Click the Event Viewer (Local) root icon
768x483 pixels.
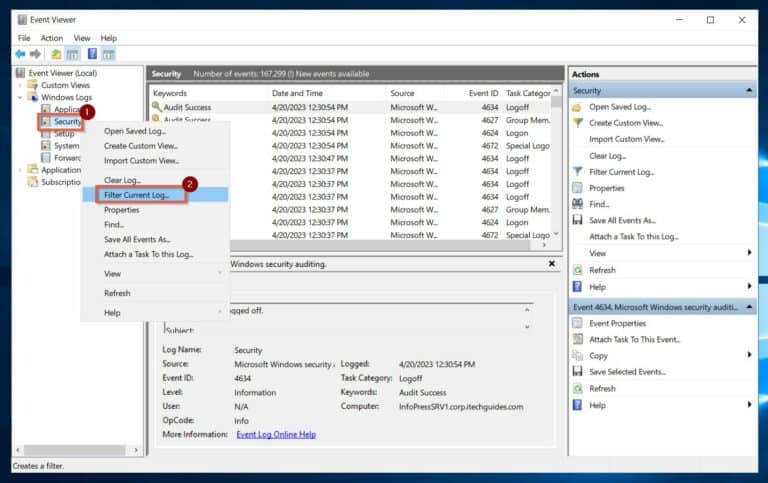click(x=21, y=73)
